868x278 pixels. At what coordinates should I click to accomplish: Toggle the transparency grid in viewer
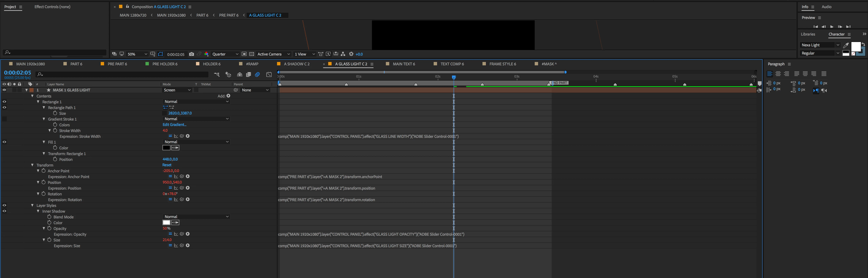[x=251, y=54]
